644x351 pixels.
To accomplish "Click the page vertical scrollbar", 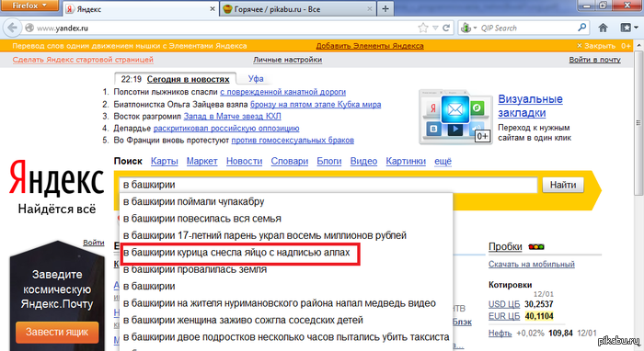I will [x=639, y=123].
